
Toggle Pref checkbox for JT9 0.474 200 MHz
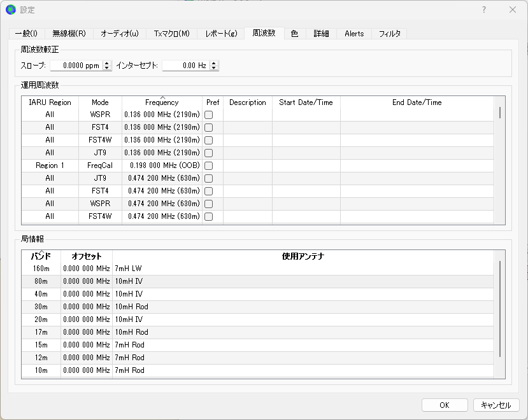(209, 178)
